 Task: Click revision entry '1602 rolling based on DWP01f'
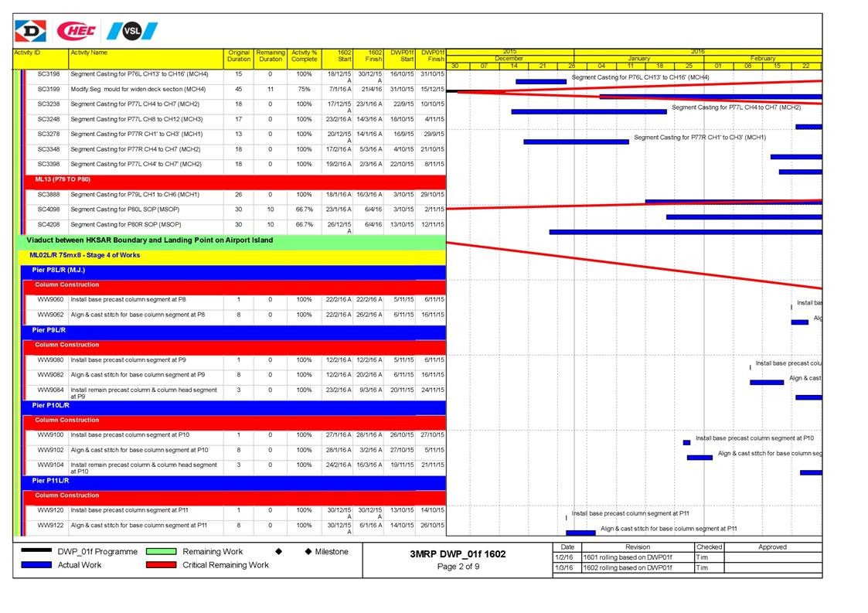click(x=627, y=568)
